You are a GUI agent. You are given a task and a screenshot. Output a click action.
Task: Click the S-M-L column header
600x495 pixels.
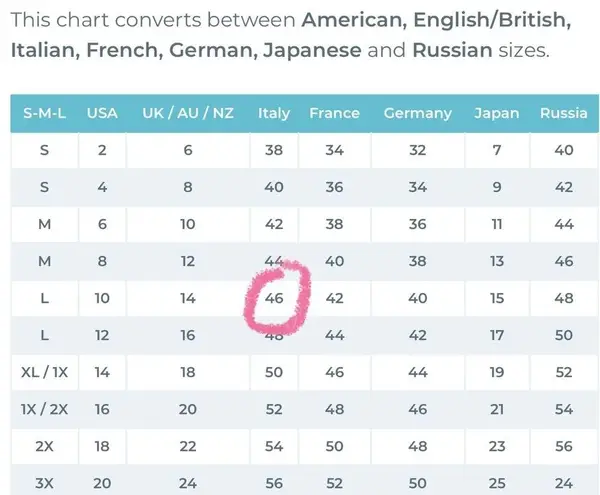point(45,113)
